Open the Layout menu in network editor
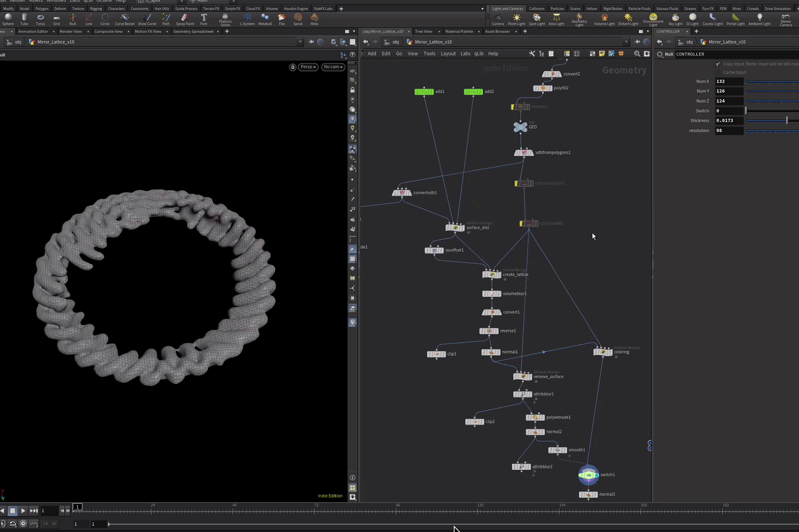The image size is (799, 532). coord(448,54)
